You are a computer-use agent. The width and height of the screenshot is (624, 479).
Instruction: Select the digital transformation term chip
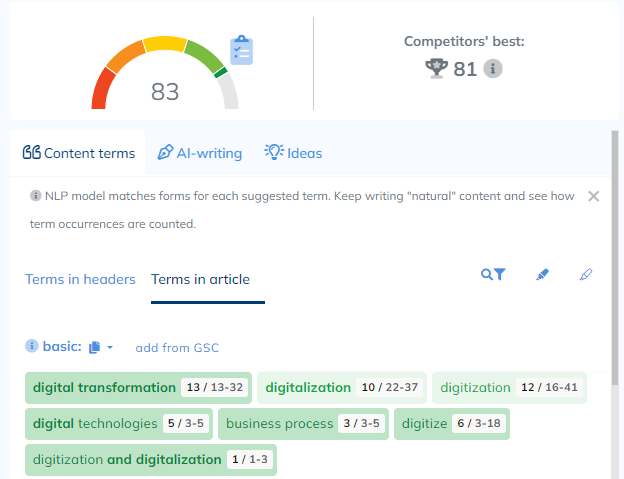click(138, 387)
